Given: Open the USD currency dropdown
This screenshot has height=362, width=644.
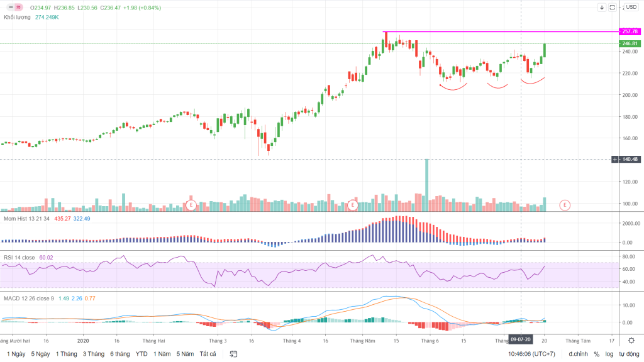Looking at the screenshot, I should [630, 8].
